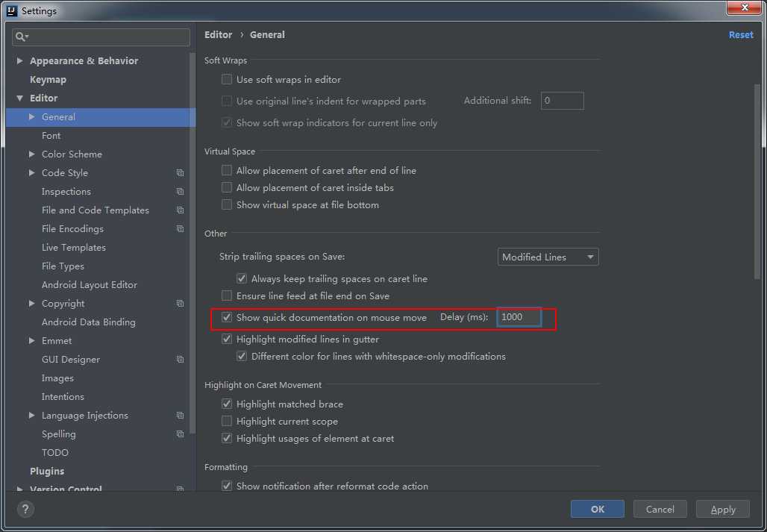The width and height of the screenshot is (767, 532).
Task: Check Ensure line feed at file end on Save
Action: 227,295
